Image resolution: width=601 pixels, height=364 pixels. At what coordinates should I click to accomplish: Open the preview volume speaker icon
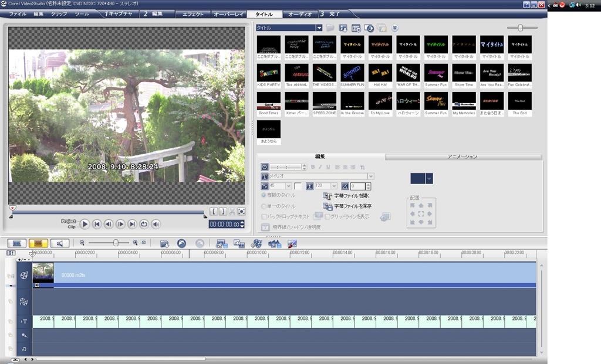[x=156, y=224]
